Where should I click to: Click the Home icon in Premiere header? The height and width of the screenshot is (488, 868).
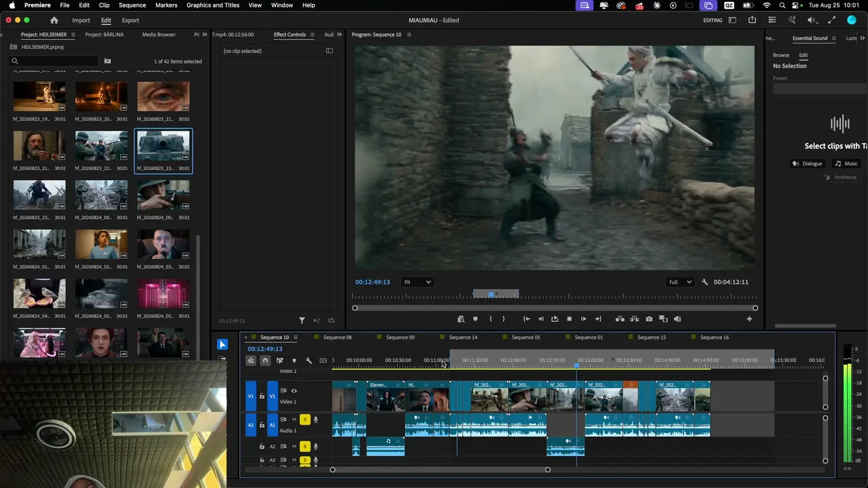(x=54, y=20)
